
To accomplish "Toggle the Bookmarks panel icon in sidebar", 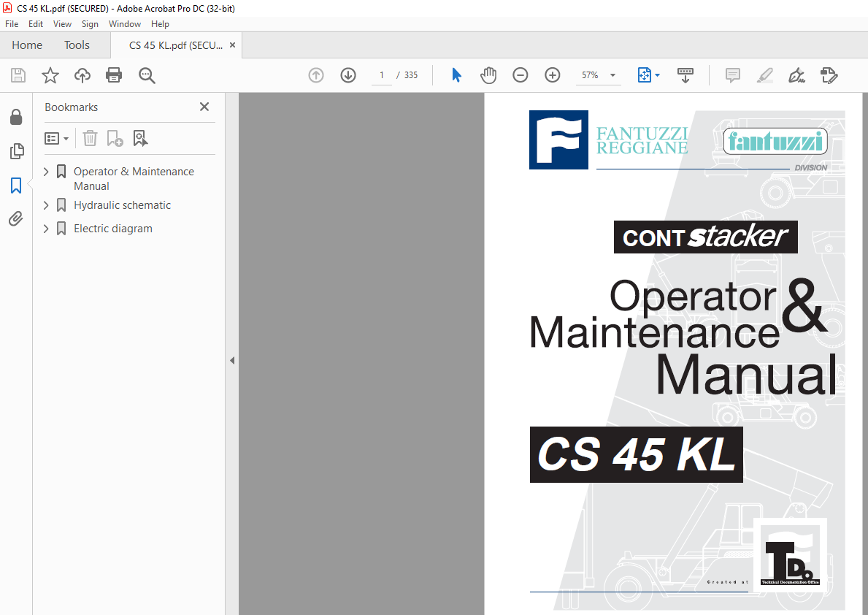I will [x=16, y=185].
